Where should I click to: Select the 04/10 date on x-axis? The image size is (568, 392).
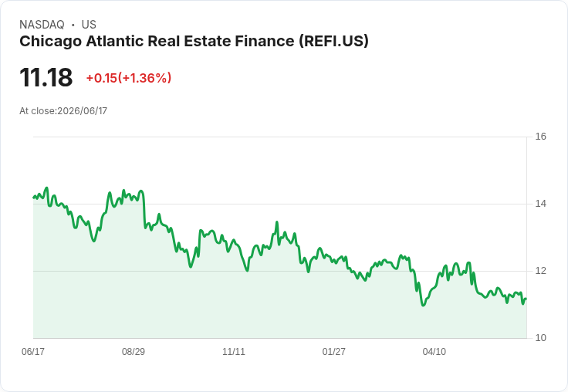434,351
